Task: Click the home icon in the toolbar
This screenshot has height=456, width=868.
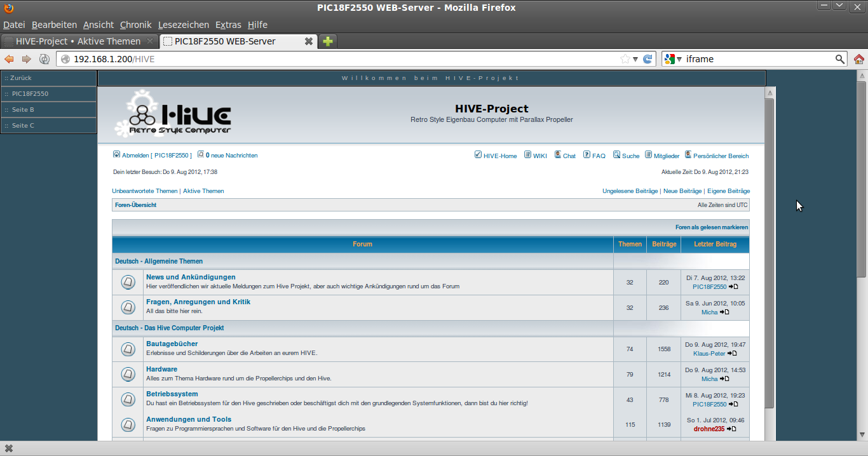Action: pyautogui.click(x=859, y=59)
